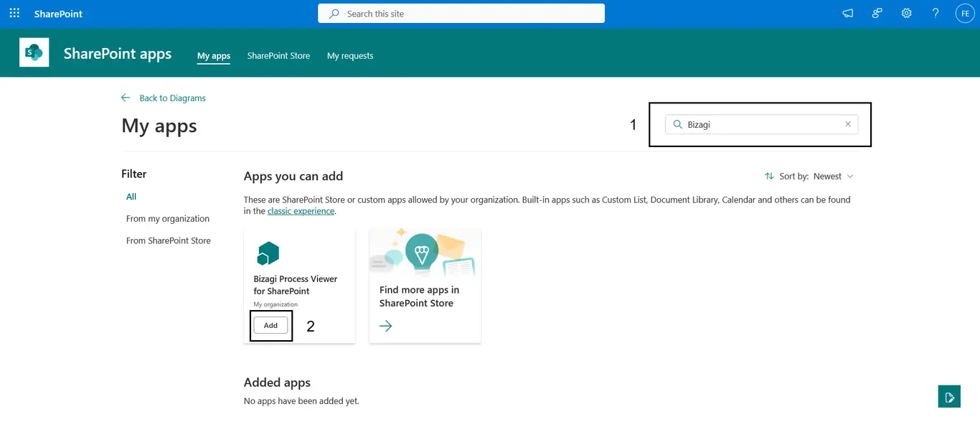
Task: Click the arrow on Find more apps card
Action: [386, 327]
